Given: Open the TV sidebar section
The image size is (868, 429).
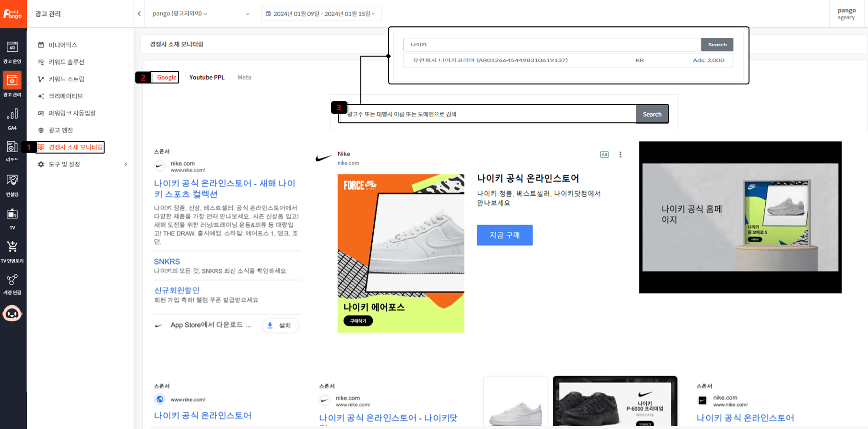Looking at the screenshot, I should coord(12,219).
